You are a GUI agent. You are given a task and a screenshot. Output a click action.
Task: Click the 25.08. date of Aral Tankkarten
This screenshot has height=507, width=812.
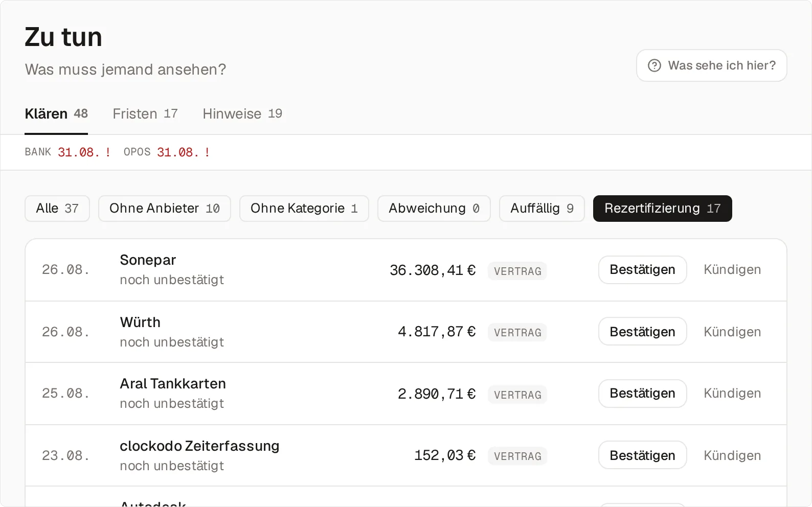[66, 394]
